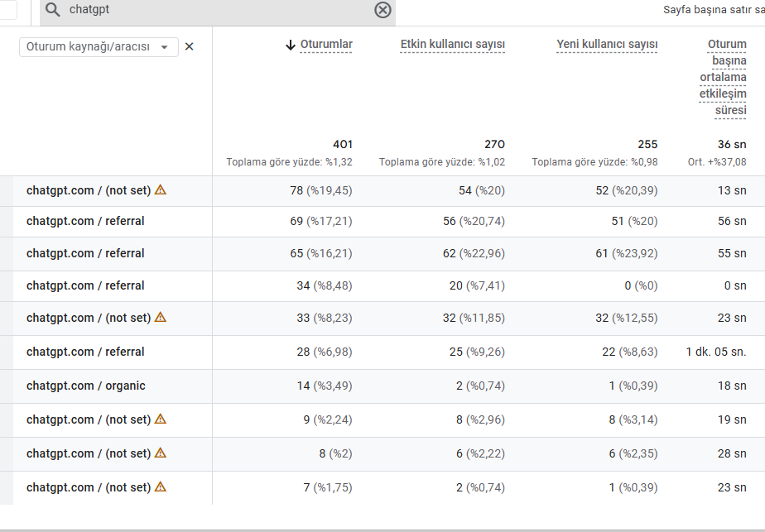Open the Oturum kaynağı/aracısı dropdown
The image size is (765, 532).
point(99,47)
